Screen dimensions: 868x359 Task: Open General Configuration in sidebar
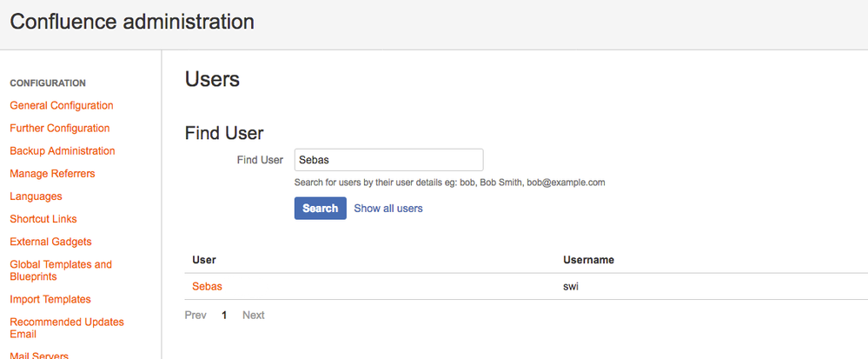62,105
